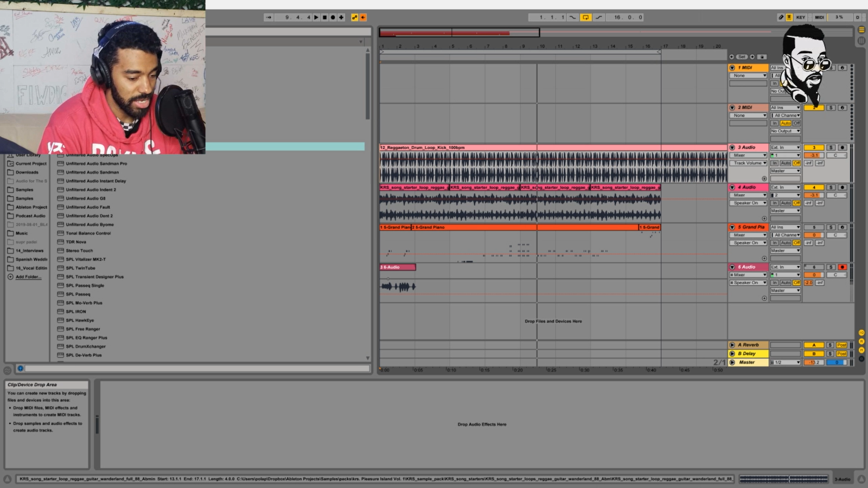Click the 3 Audio track volume slider
Image resolution: width=868 pixels, height=488 pixels.
(814, 156)
